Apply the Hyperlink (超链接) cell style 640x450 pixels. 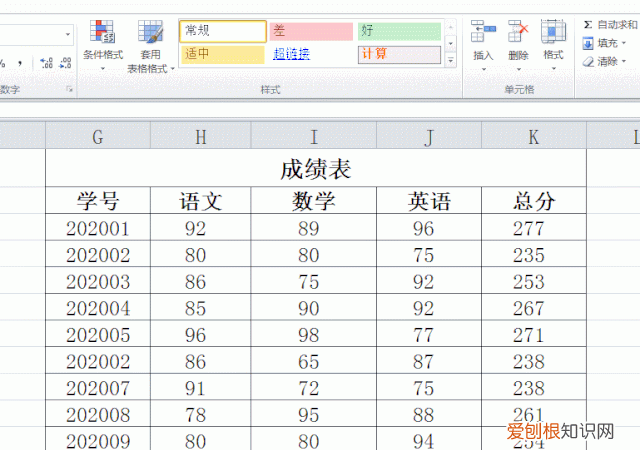coord(291,54)
